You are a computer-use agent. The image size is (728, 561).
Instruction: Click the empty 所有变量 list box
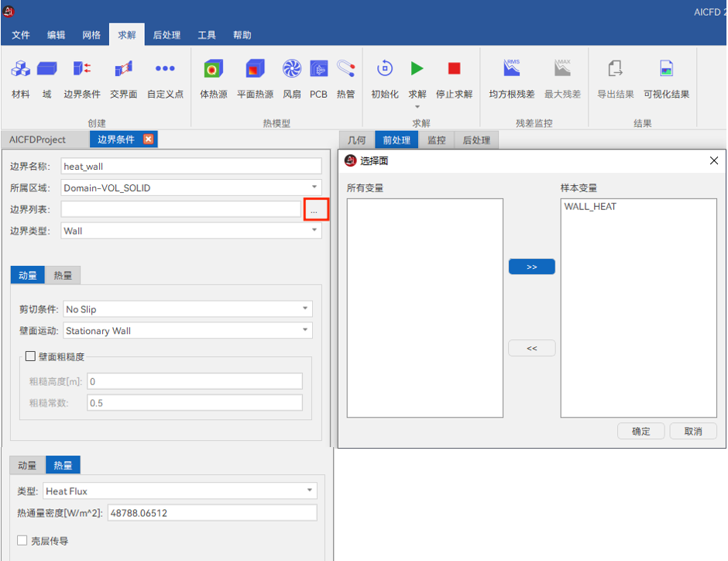tap(425, 308)
